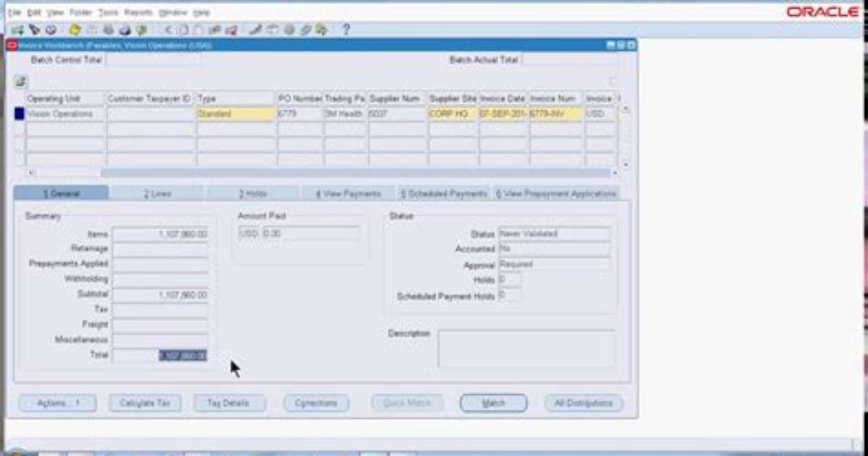
Task: Switch to the 1 General tab
Action: 62,193
